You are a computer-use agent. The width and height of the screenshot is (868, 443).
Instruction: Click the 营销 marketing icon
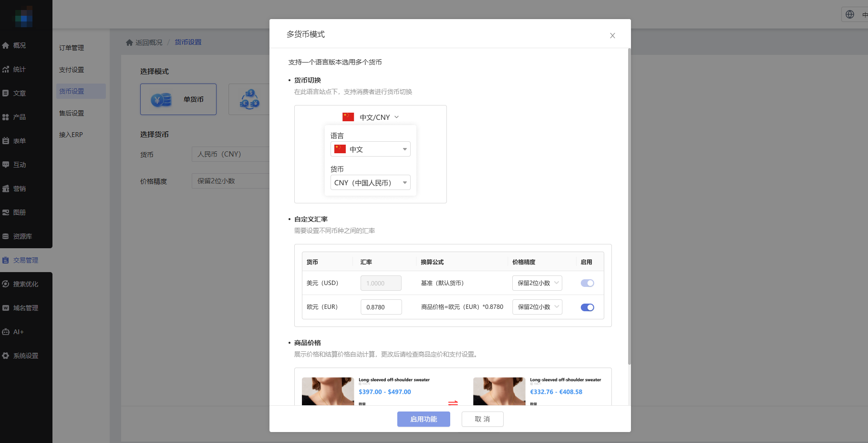pos(6,189)
